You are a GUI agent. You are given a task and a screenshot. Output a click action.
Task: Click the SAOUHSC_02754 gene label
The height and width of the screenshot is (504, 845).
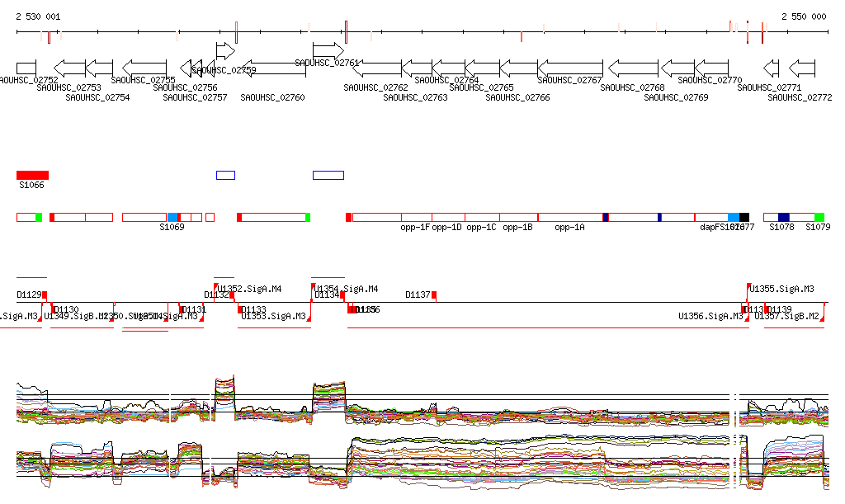[x=97, y=97]
